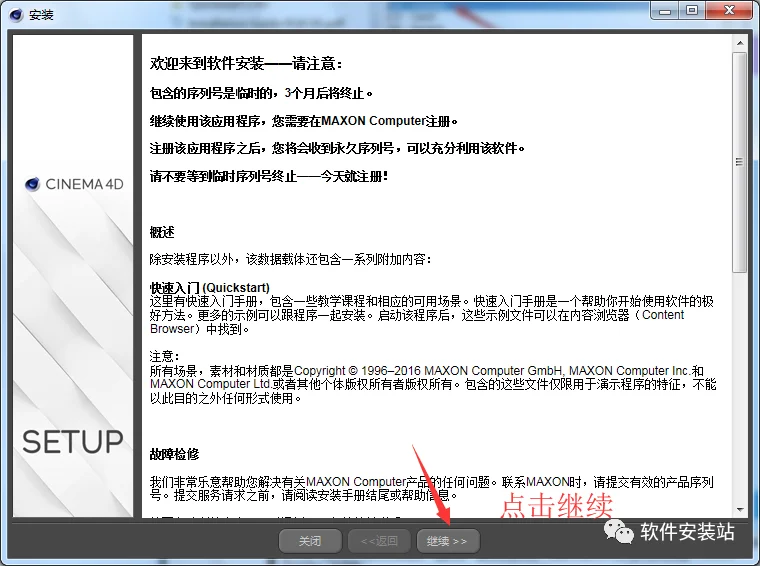Click the 关闭 close button

(x=310, y=541)
